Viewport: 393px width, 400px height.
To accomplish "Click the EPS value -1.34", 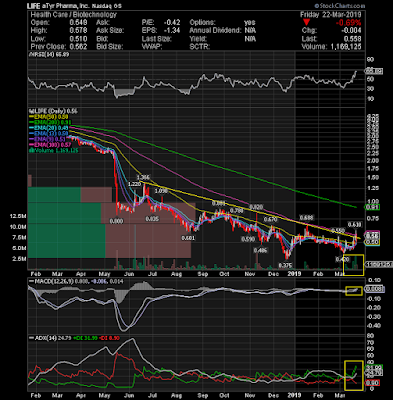I will [x=172, y=30].
